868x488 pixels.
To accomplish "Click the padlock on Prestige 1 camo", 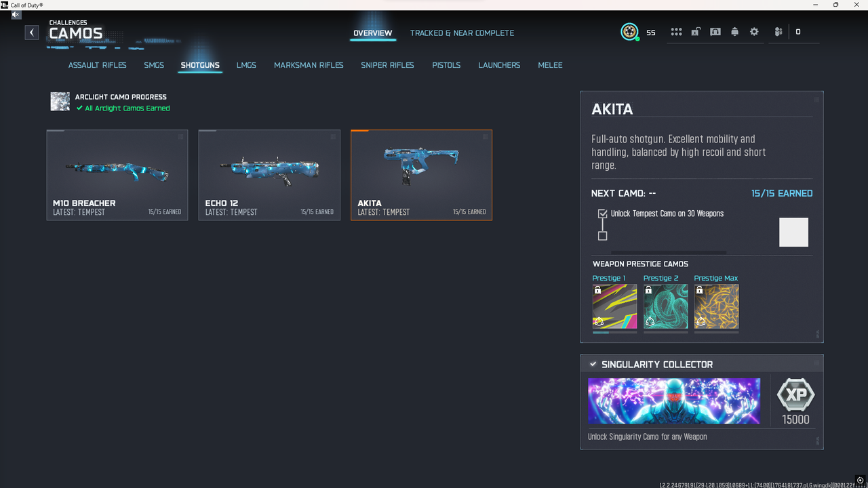I will pos(597,289).
